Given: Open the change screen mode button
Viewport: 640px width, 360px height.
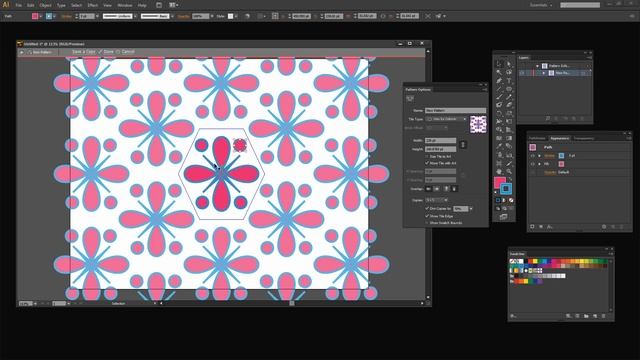Looking at the screenshot, I should (504, 217).
